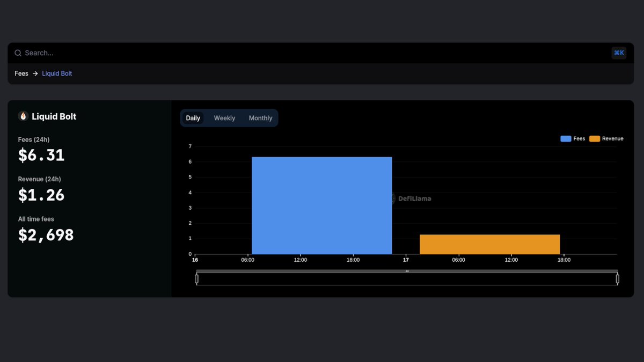Switch to the Weekly chart tab
The width and height of the screenshot is (644, 362).
pos(224,118)
